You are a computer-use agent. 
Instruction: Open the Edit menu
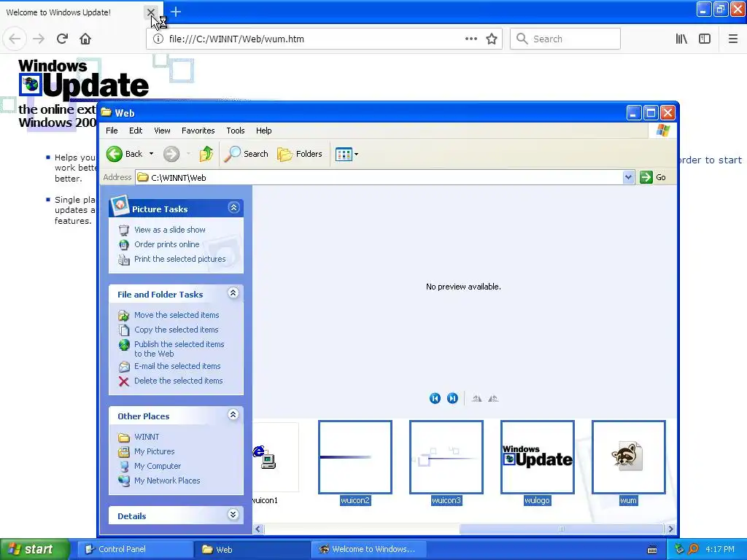[x=135, y=131]
